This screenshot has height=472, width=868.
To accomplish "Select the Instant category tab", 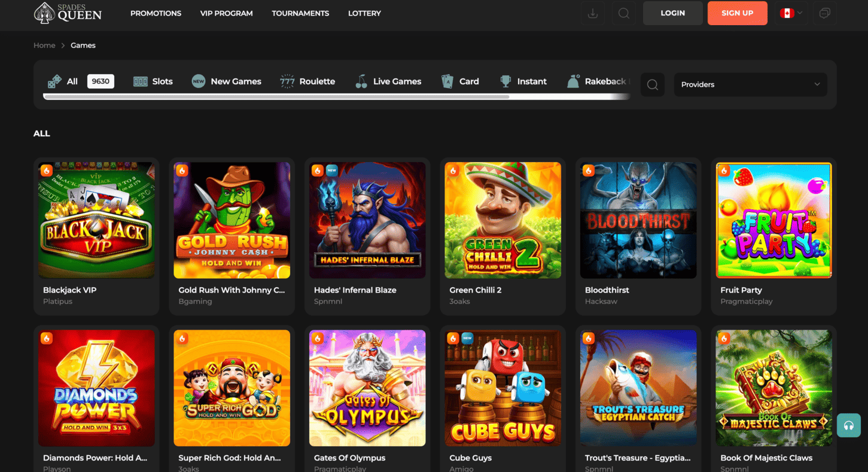I will pos(523,81).
